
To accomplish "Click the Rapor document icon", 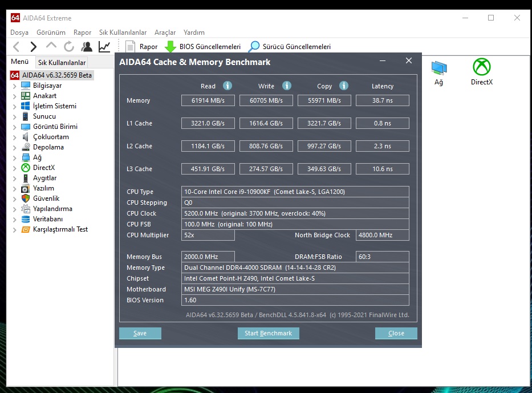I will [130, 47].
